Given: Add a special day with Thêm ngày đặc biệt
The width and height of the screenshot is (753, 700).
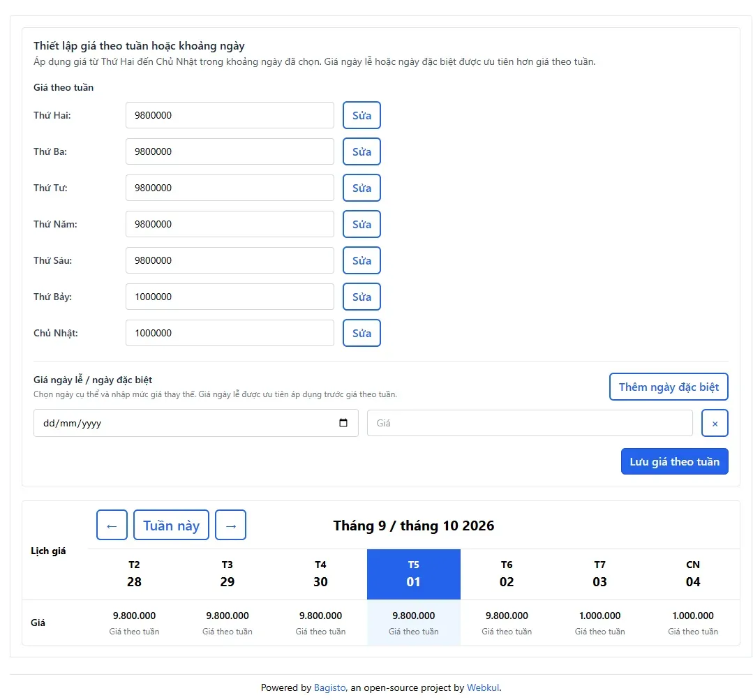Looking at the screenshot, I should click(x=669, y=387).
